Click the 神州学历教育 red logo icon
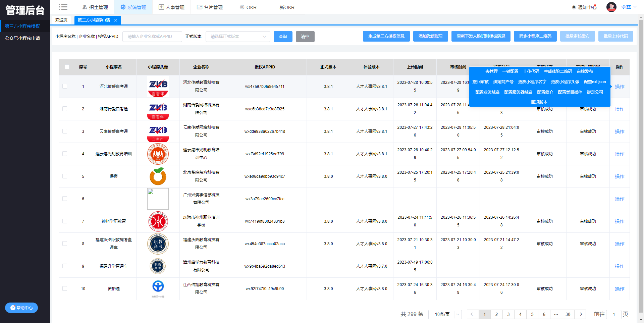Screen dimensions: 644x323 tap(158, 221)
